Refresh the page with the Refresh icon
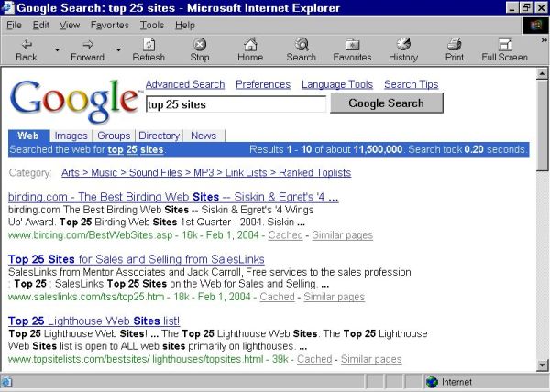550x392 pixels. (148, 44)
